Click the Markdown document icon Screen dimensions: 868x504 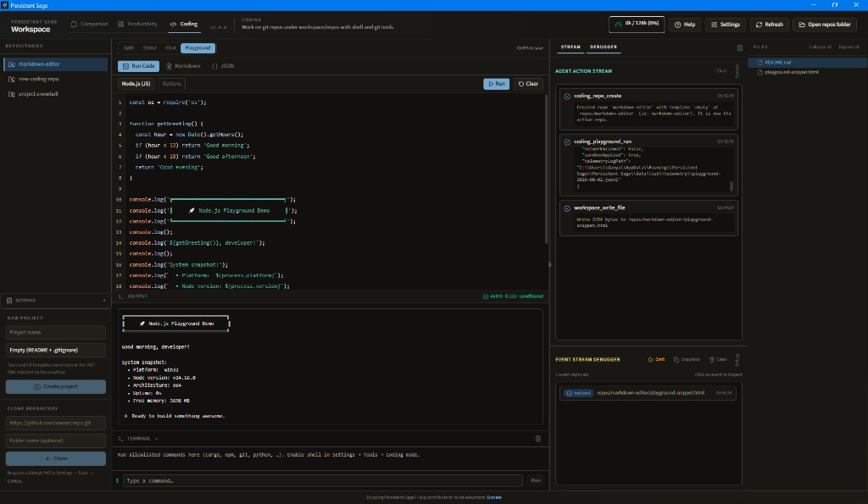click(x=170, y=66)
